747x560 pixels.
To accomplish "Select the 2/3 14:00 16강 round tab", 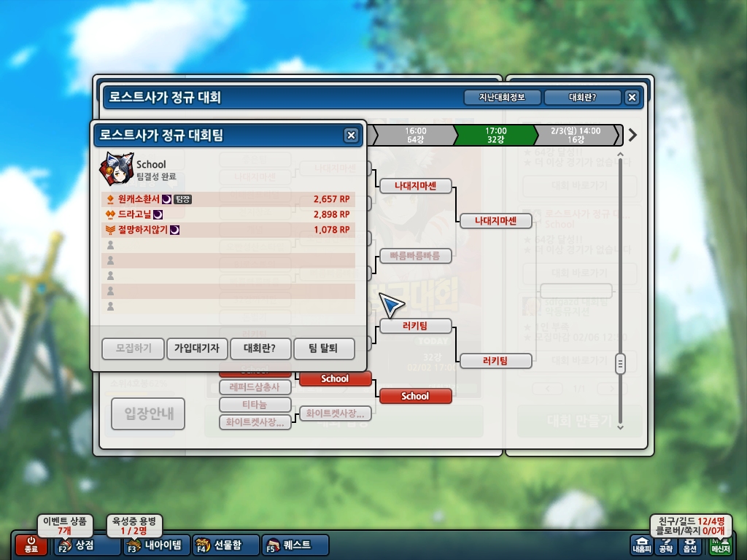I will (x=576, y=135).
